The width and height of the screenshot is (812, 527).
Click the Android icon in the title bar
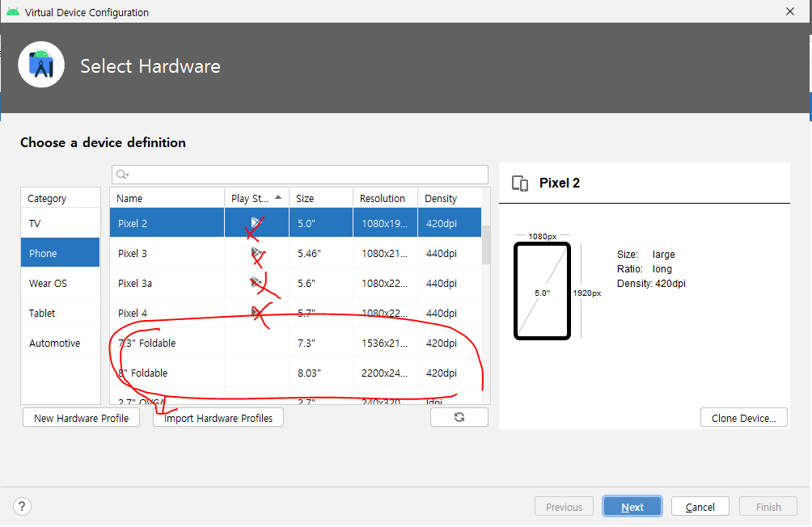(13, 12)
